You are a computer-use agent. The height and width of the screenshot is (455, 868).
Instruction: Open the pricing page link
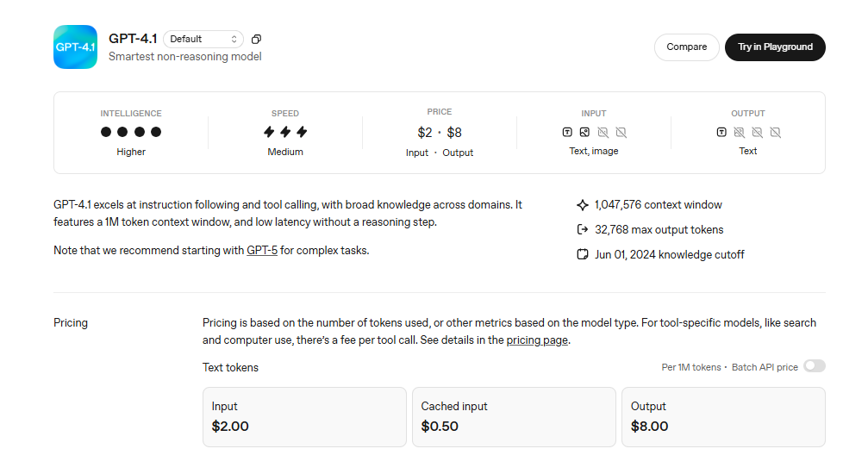point(537,340)
